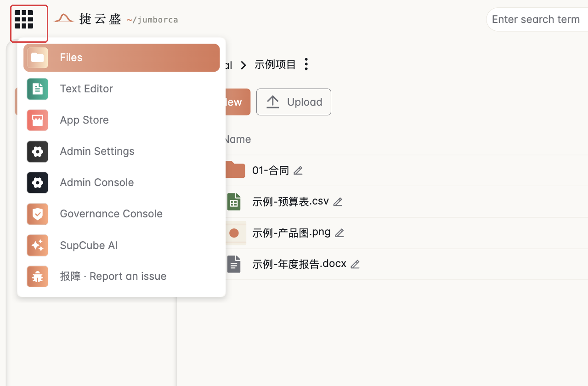
Task: Open the 01-合同 folder by name
Action: (271, 170)
